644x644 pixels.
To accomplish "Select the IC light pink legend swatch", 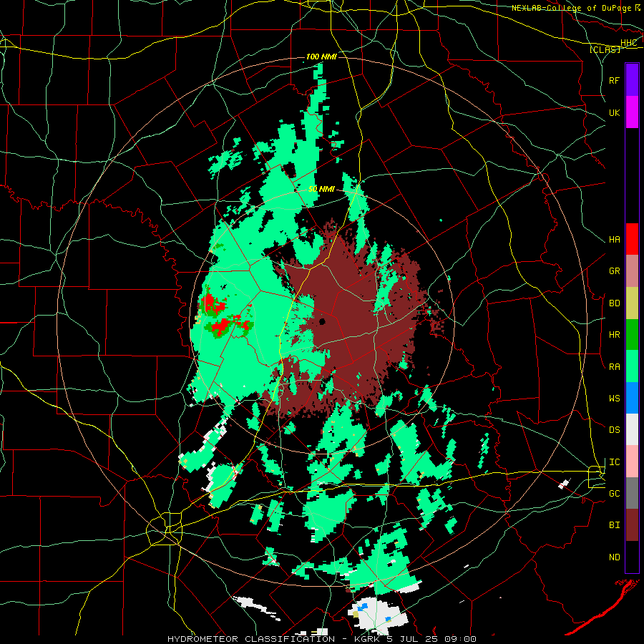I will point(632,462).
